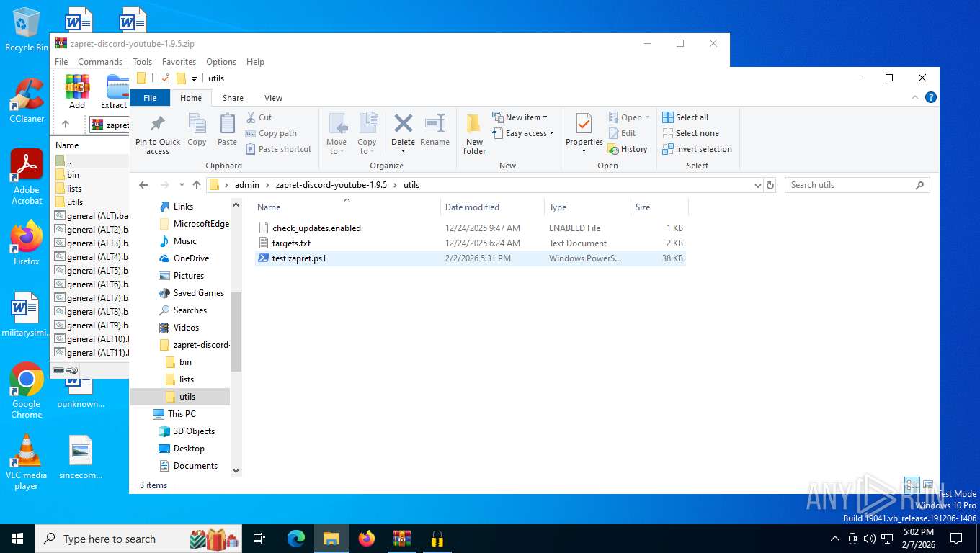Refresh the utils folder

tap(770, 185)
